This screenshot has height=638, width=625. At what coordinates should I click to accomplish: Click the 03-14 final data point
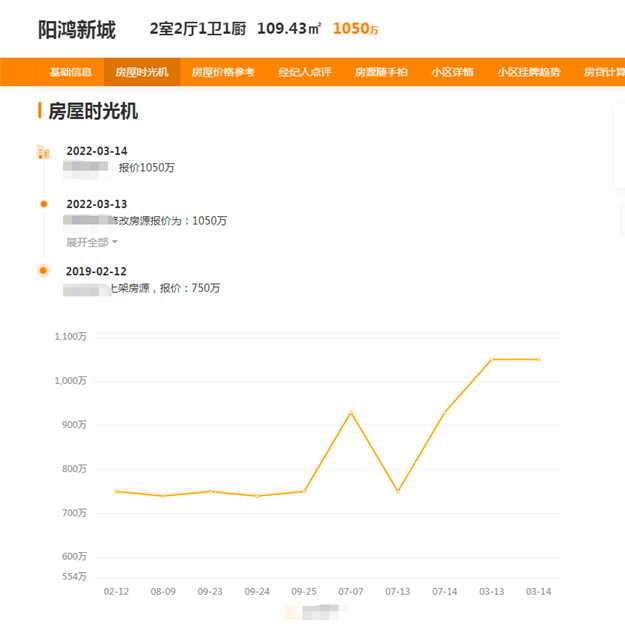tap(539, 359)
